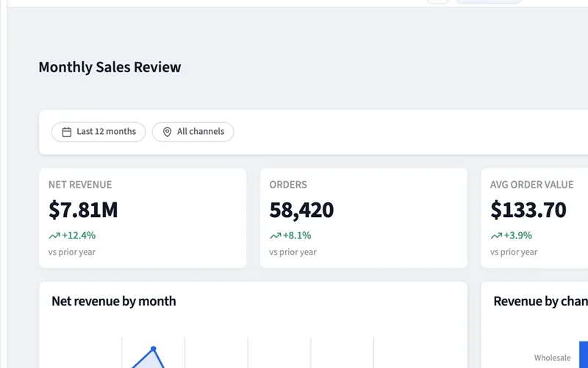The height and width of the screenshot is (368, 588).
Task: Click the calendar icon in date filter
Action: coord(67,132)
